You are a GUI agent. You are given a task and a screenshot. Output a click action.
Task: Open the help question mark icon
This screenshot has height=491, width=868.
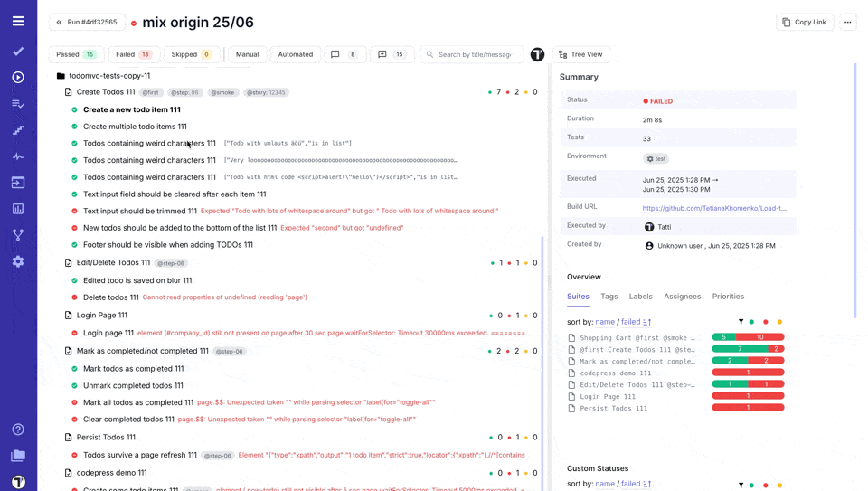click(x=18, y=430)
